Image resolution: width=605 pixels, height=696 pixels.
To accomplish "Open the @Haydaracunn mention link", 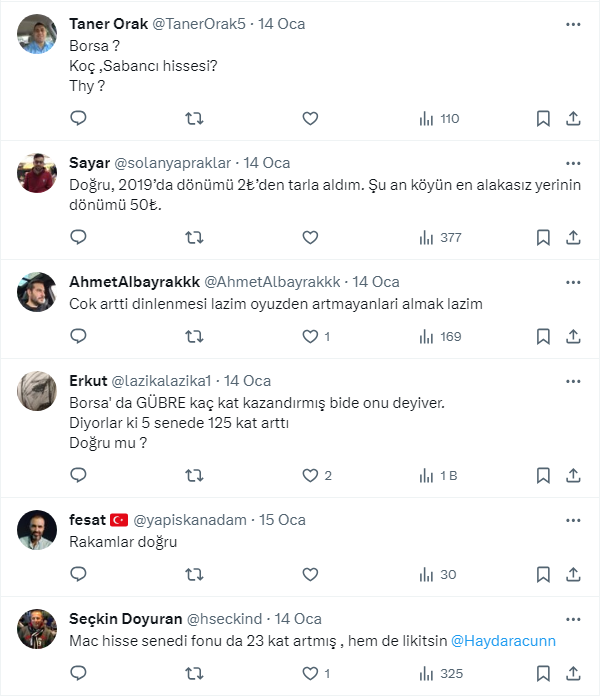I will [x=503, y=640].
